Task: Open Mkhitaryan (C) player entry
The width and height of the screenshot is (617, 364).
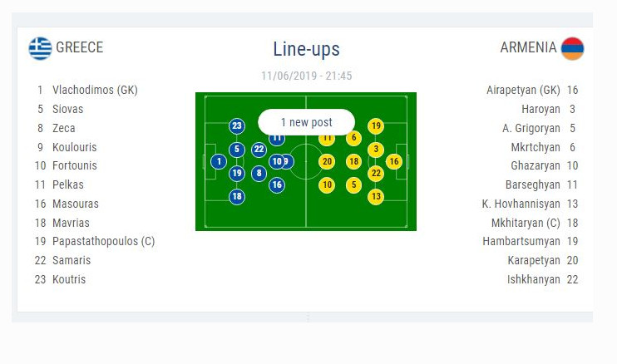Action: pos(535,223)
